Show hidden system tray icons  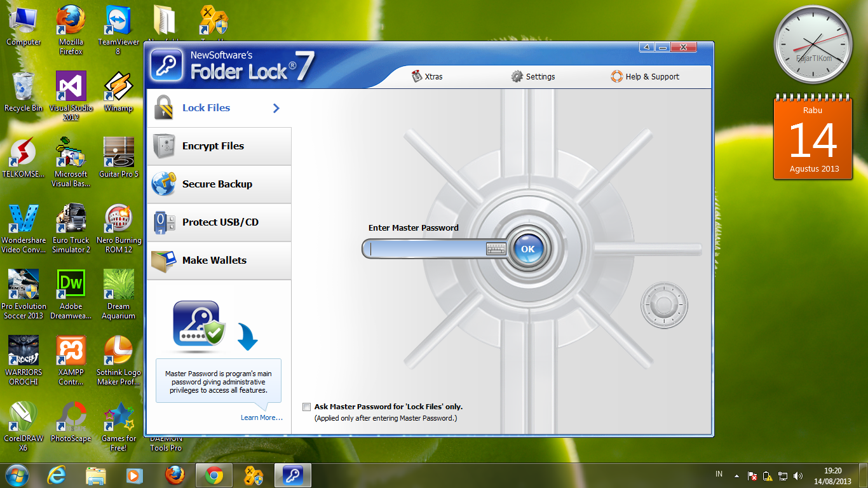pos(736,476)
